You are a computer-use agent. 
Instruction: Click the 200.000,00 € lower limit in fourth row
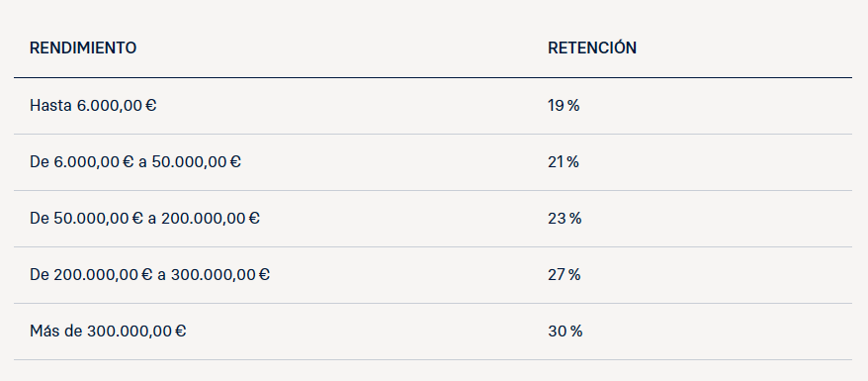point(103,275)
